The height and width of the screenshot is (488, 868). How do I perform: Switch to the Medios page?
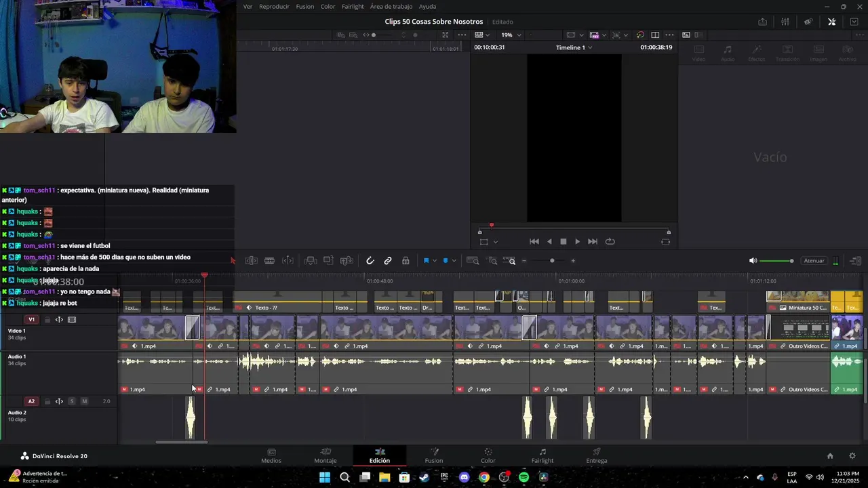coord(271,456)
